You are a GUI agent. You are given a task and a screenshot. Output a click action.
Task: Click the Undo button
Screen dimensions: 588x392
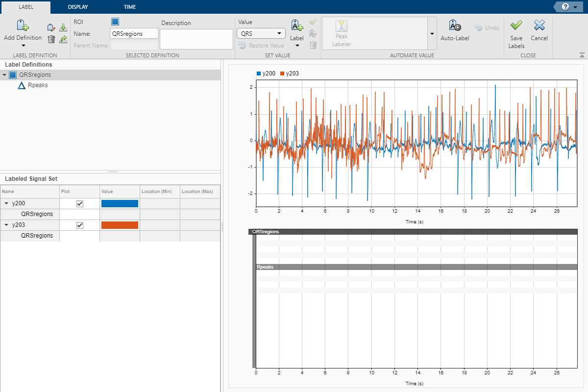(x=487, y=28)
